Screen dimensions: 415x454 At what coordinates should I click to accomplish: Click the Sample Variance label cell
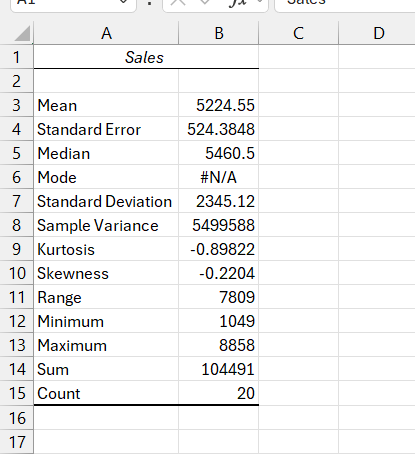(x=106, y=225)
